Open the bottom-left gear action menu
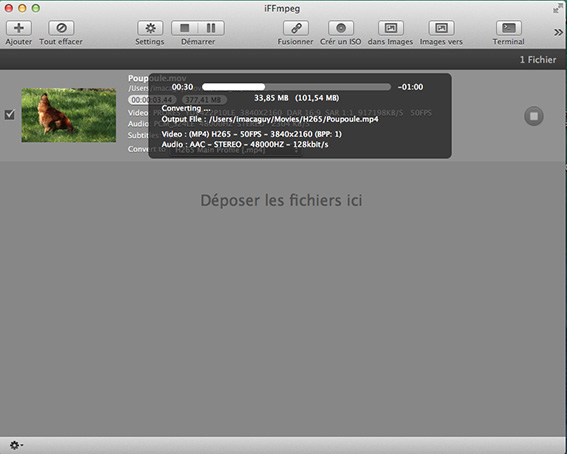 [x=16, y=445]
